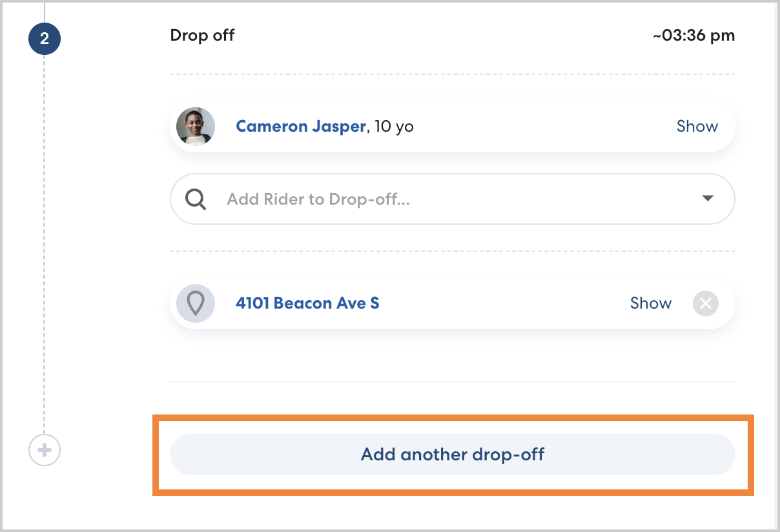The image size is (780, 532).
Task: Click Cameron Jasper's avatar photo
Action: pyautogui.click(x=196, y=127)
